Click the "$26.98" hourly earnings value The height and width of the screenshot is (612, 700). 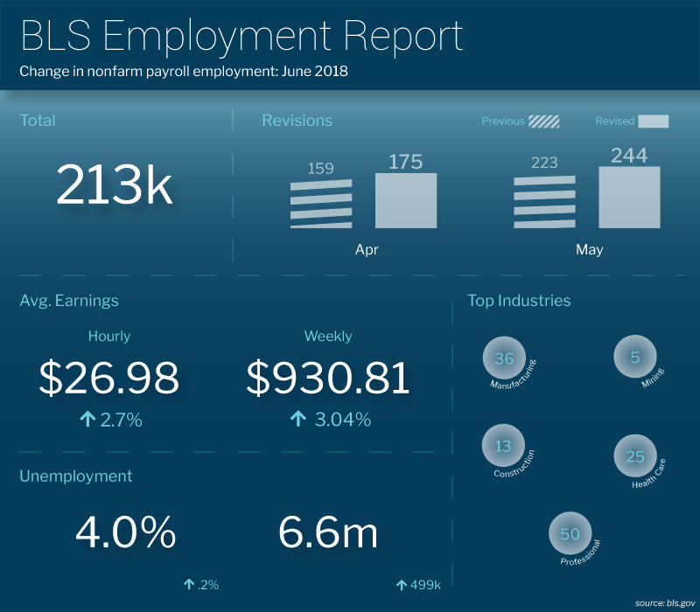(108, 378)
